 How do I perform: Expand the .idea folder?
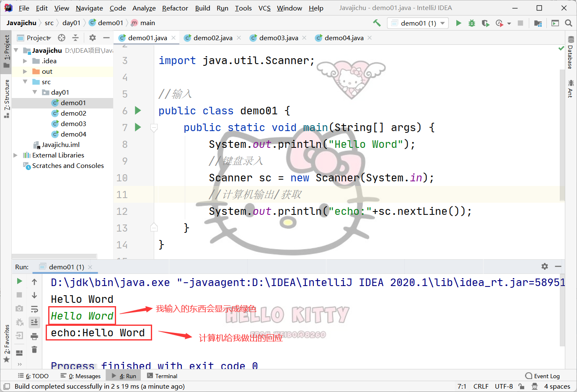[25, 61]
